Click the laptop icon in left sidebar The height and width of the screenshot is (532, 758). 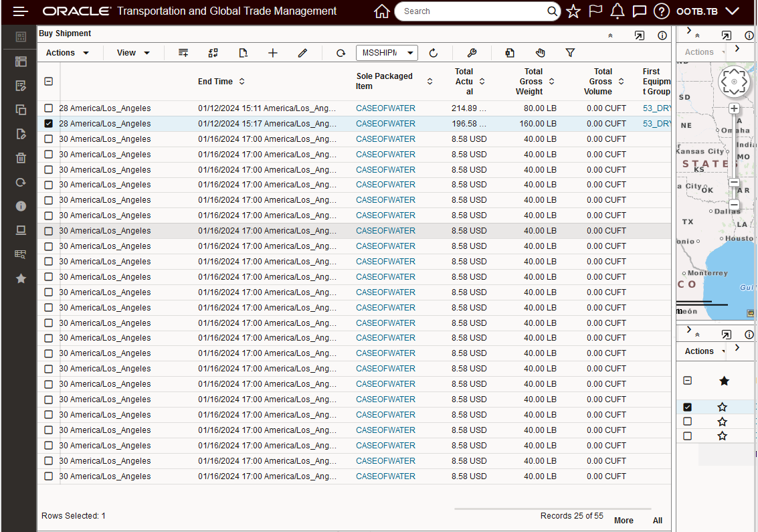click(x=20, y=230)
